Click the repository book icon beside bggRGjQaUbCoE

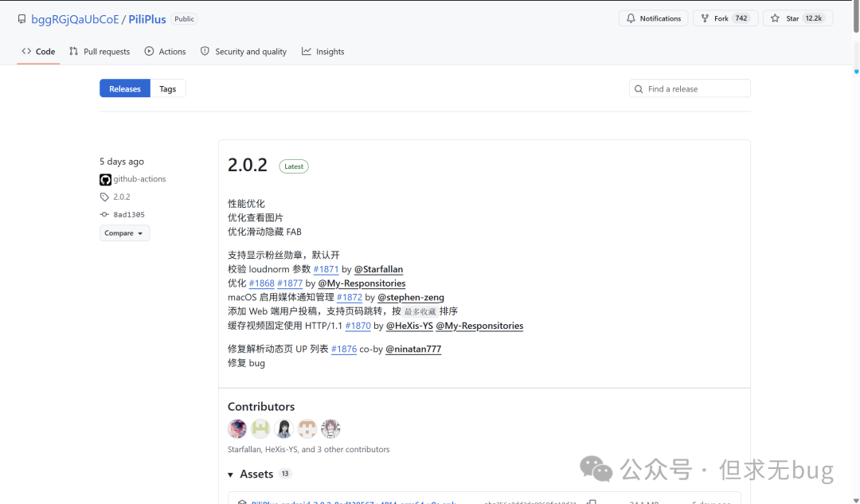click(x=21, y=18)
